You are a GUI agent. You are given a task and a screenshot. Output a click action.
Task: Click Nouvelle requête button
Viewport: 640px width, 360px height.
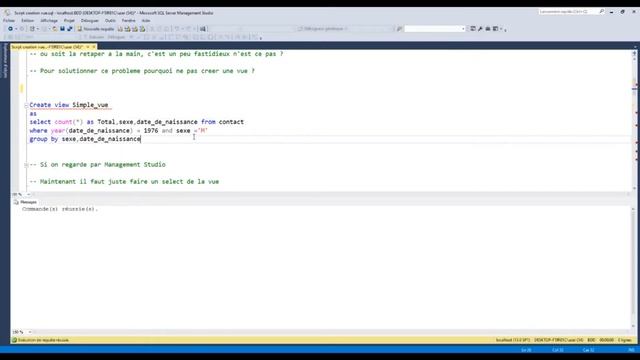pyautogui.click(x=96, y=29)
